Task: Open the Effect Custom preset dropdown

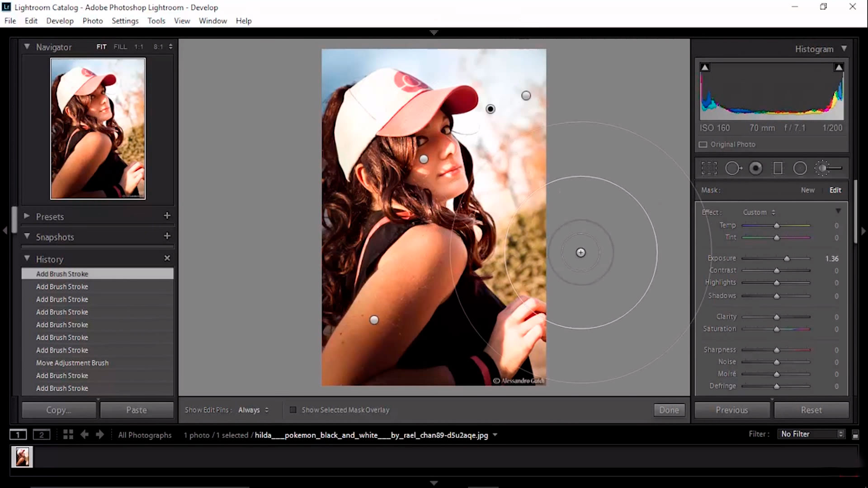Action: coord(759,212)
